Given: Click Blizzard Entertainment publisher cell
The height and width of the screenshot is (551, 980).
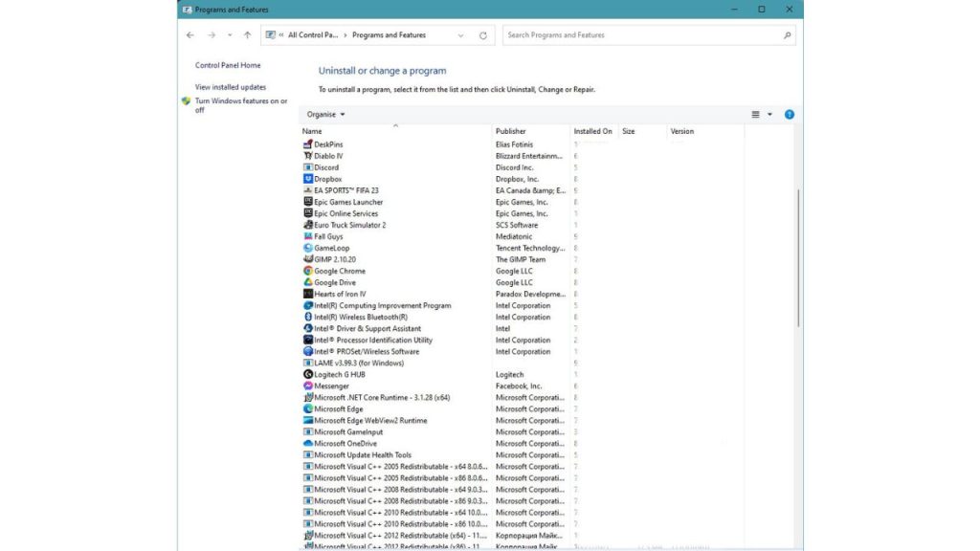Looking at the screenshot, I should [x=528, y=156].
